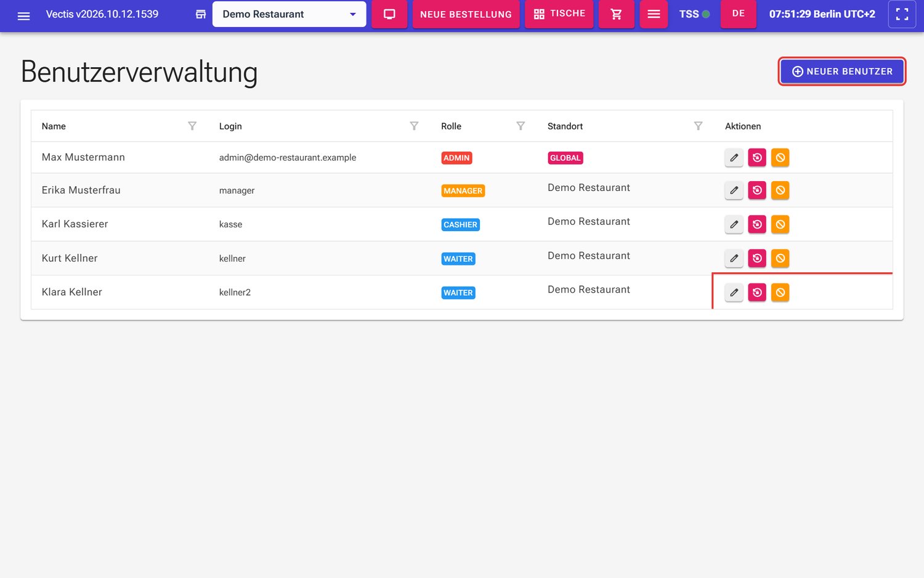Block user Kurt Kellner with orange icon
The width and height of the screenshot is (924, 578).
pyautogui.click(x=780, y=258)
